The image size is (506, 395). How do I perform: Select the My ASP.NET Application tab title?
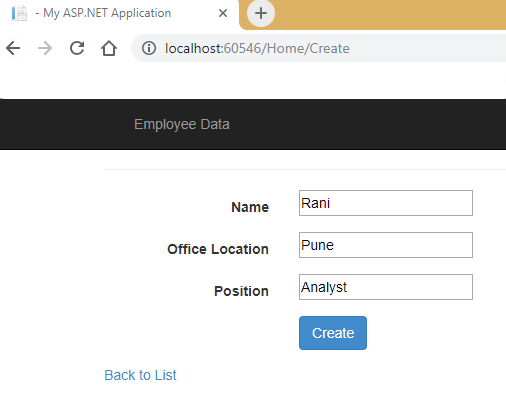(103, 13)
